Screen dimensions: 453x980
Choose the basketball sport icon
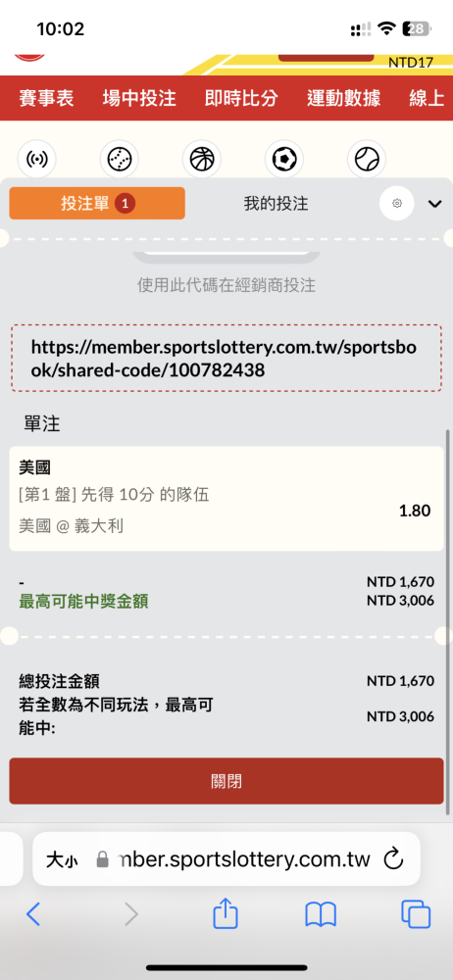click(201, 160)
